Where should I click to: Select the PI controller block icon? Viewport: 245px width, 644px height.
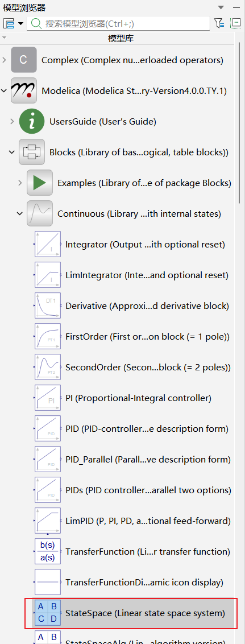pyautogui.click(x=48, y=398)
